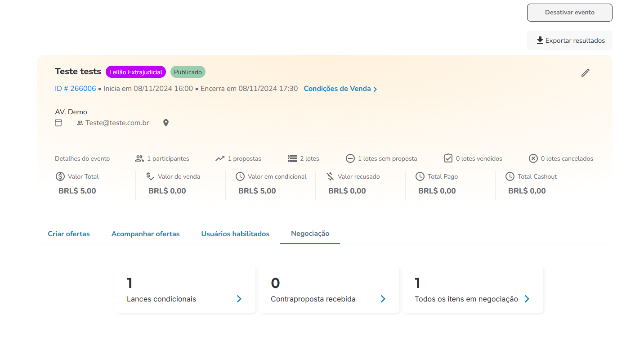Click the Todos os itens em negociação label

(466, 299)
